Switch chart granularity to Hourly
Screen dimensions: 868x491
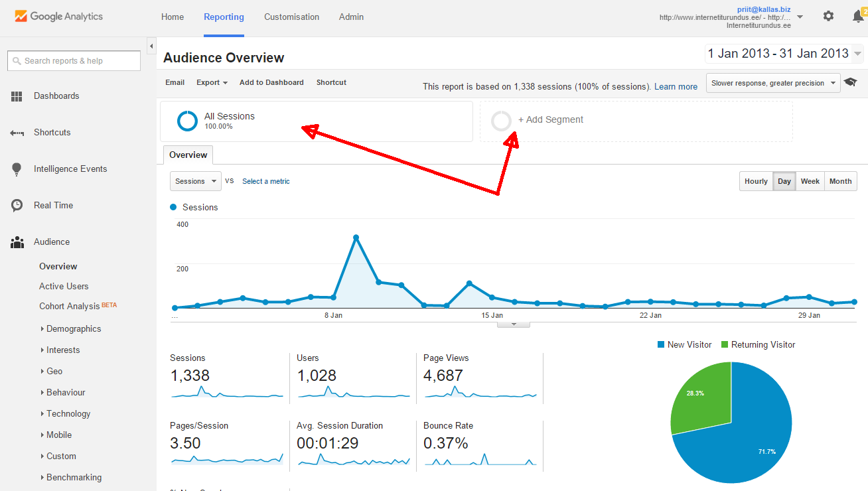click(x=756, y=181)
